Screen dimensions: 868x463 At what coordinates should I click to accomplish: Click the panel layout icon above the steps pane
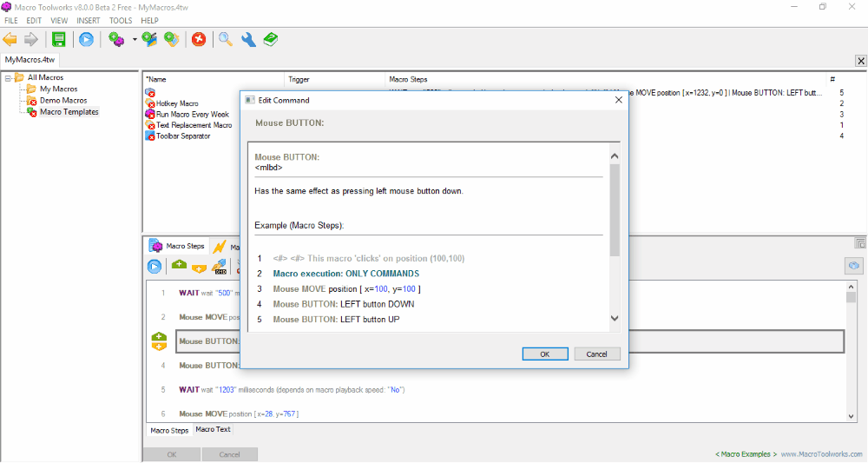859,243
